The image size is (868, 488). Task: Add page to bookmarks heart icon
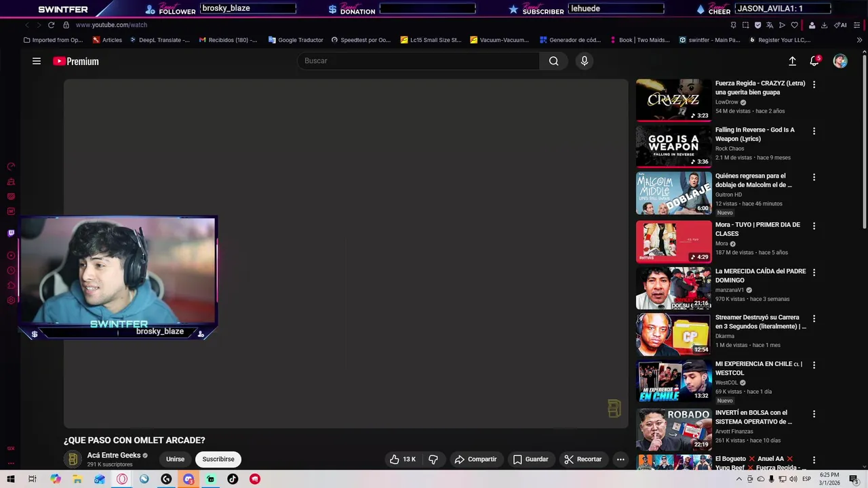(x=794, y=25)
